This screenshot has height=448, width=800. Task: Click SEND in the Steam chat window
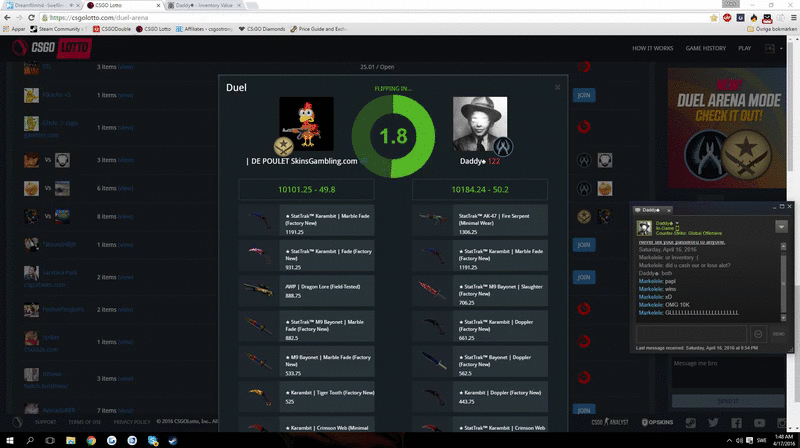(x=779, y=334)
